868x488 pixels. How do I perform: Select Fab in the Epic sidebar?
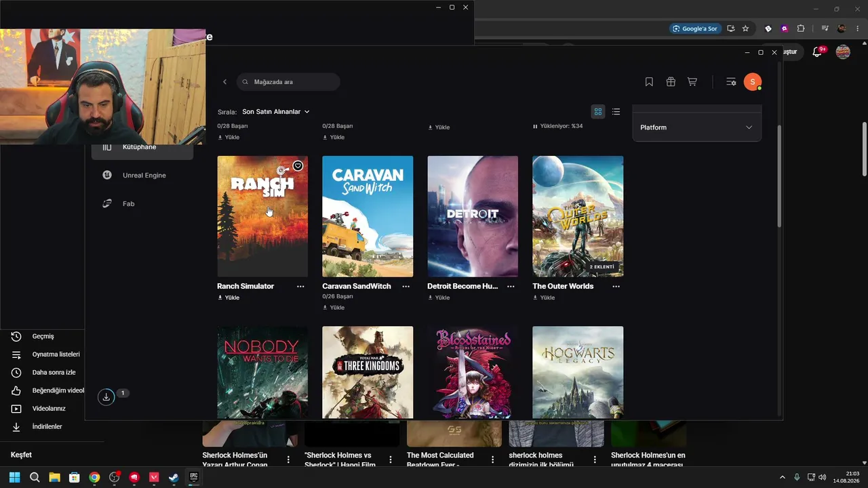pos(142,204)
